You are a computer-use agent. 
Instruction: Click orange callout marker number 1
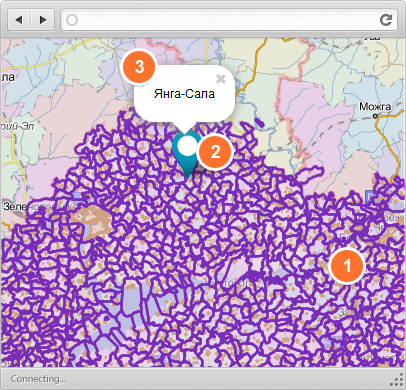click(x=347, y=266)
